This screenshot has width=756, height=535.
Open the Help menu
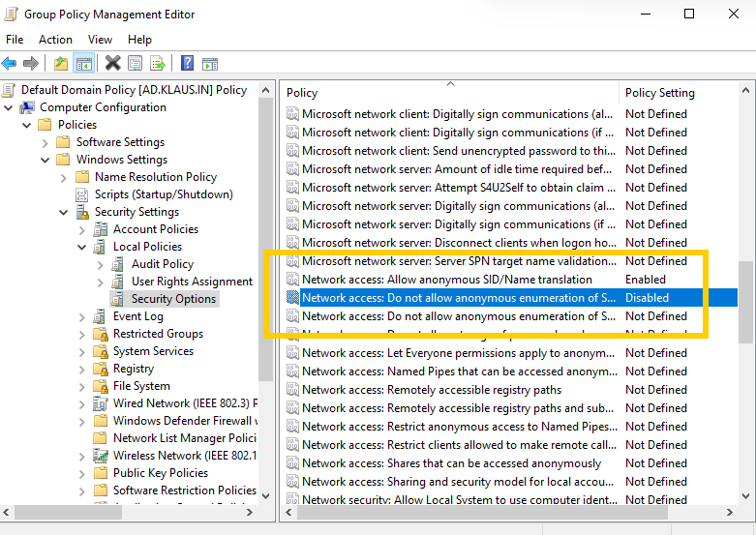139,40
